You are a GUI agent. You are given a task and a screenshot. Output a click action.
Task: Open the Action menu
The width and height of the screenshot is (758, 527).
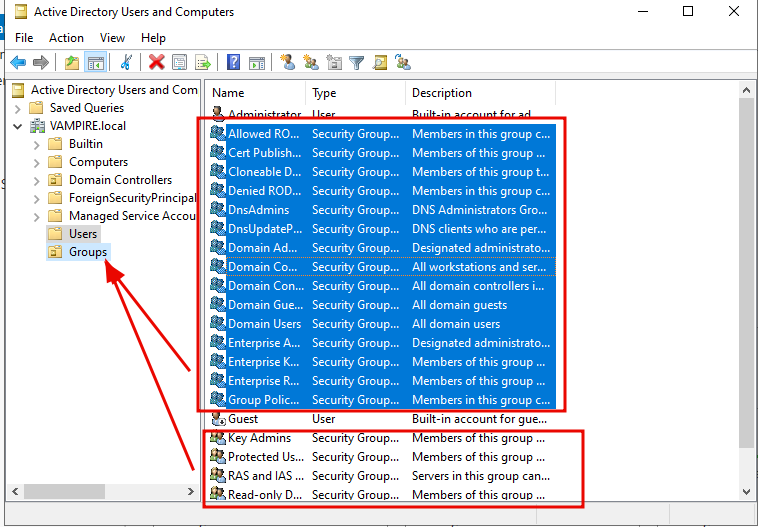[66, 38]
